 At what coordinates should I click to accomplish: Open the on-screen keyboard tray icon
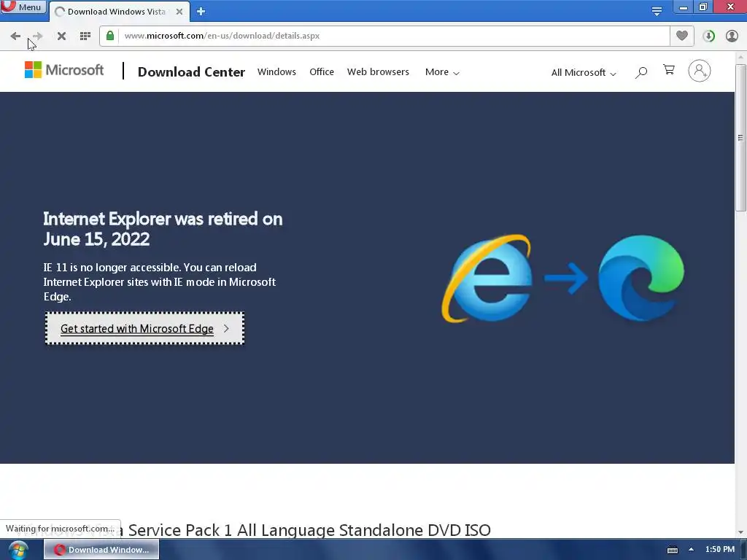(672, 550)
